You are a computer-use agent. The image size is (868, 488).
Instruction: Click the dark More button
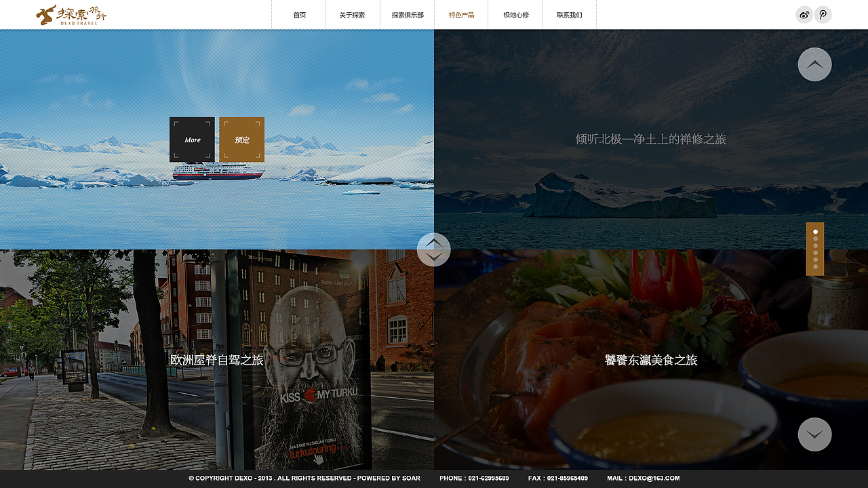click(x=192, y=140)
